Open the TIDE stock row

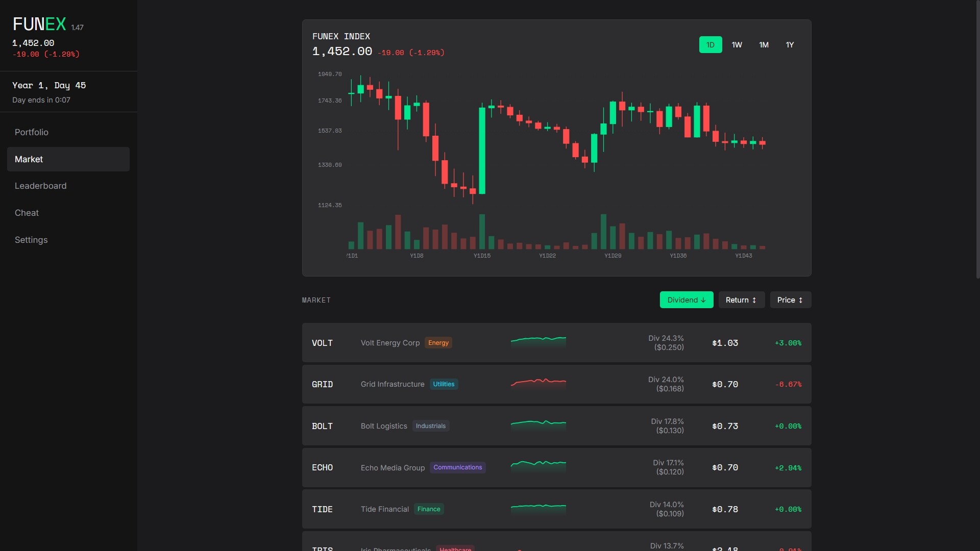[556, 509]
